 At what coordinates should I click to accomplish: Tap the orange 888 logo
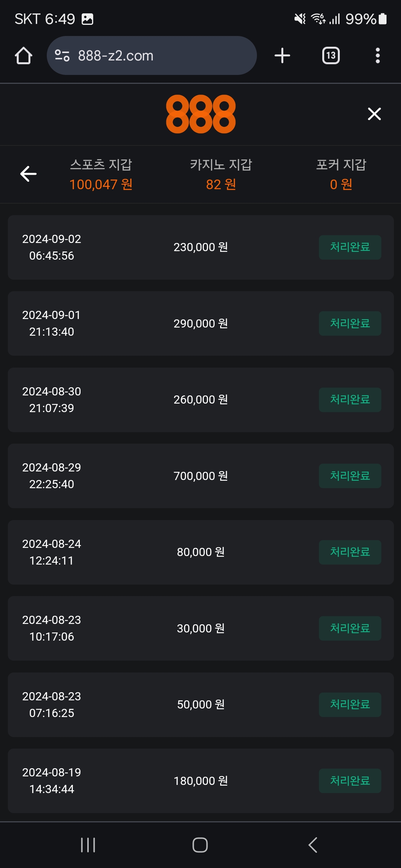(x=200, y=114)
